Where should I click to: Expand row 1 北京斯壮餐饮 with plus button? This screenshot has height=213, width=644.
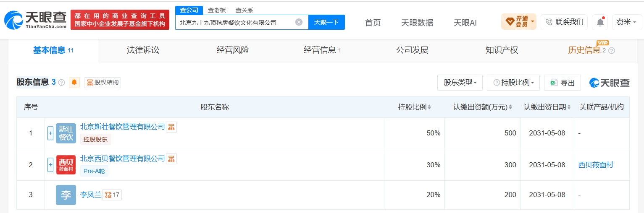click(x=50, y=133)
